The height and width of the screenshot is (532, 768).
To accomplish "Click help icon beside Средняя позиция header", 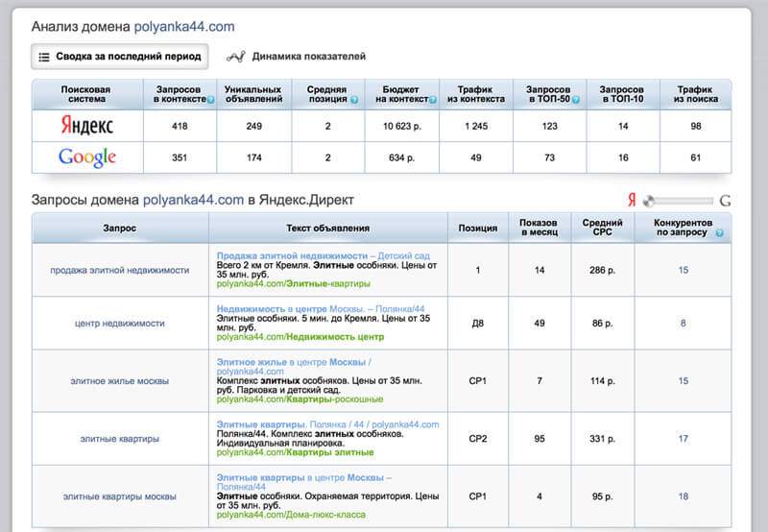I will tap(354, 99).
